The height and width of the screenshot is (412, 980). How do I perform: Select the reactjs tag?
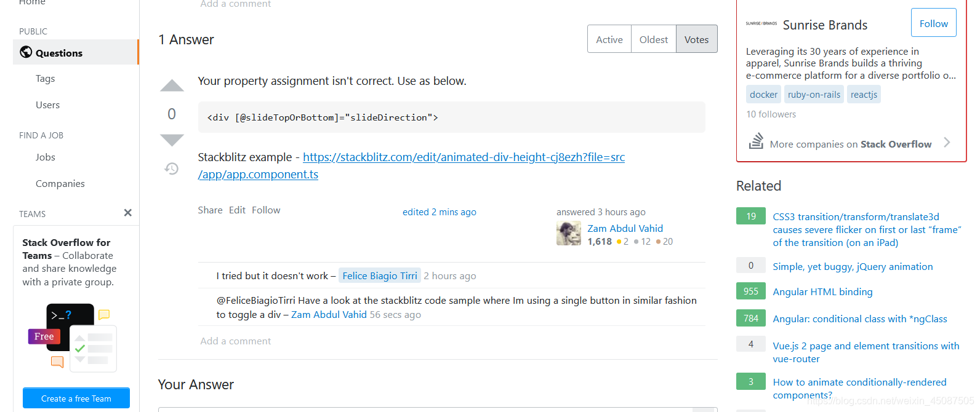click(x=864, y=95)
